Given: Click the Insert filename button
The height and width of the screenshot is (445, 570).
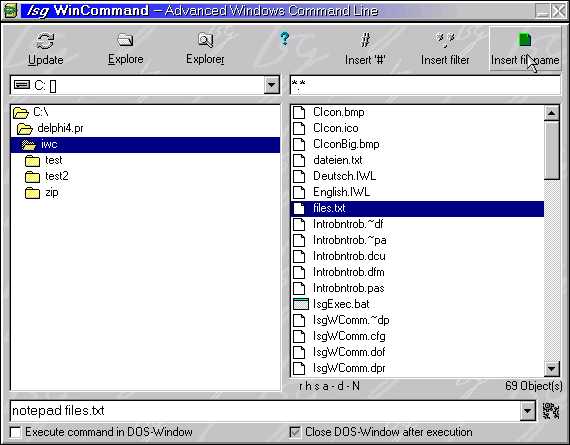Looking at the screenshot, I should pyautogui.click(x=525, y=49).
